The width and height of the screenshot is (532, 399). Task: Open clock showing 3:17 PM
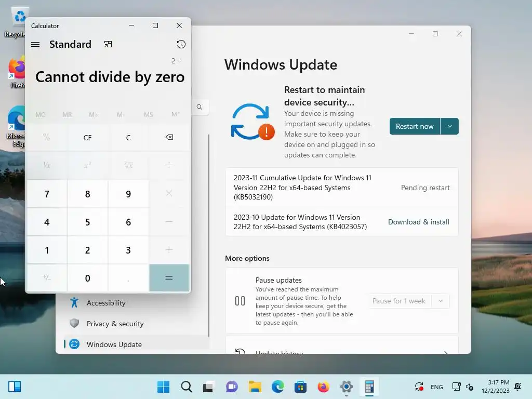[x=495, y=387]
